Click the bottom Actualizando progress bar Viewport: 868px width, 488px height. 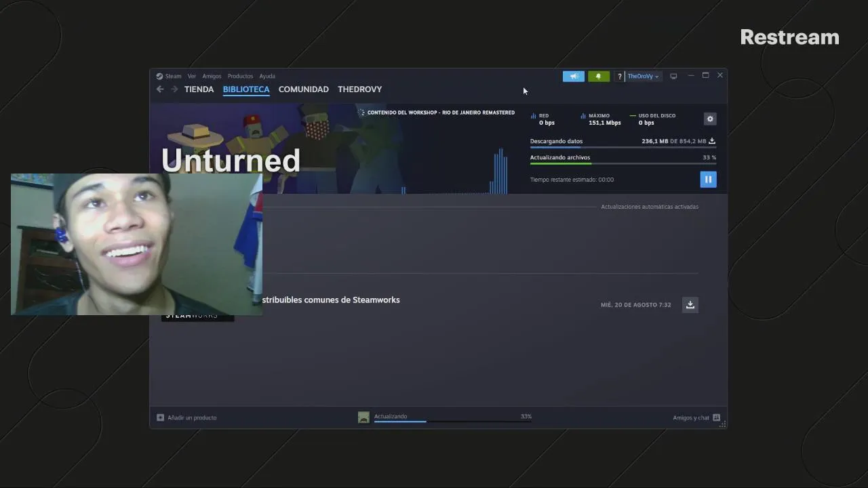[452, 422]
